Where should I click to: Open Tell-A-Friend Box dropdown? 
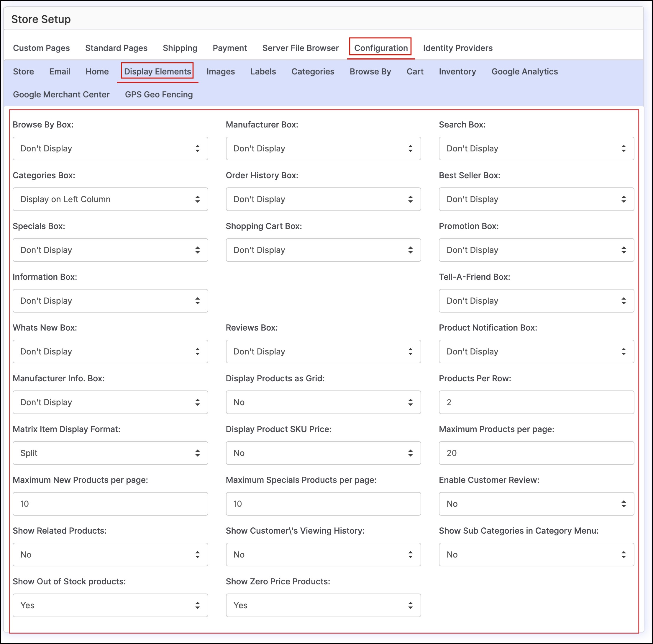click(x=536, y=301)
